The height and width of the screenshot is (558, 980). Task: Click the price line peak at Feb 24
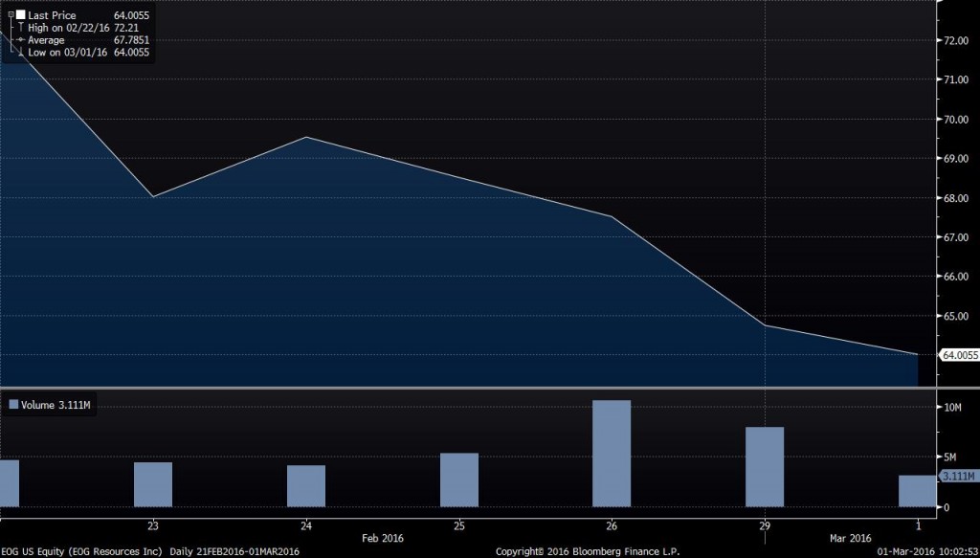(305, 137)
